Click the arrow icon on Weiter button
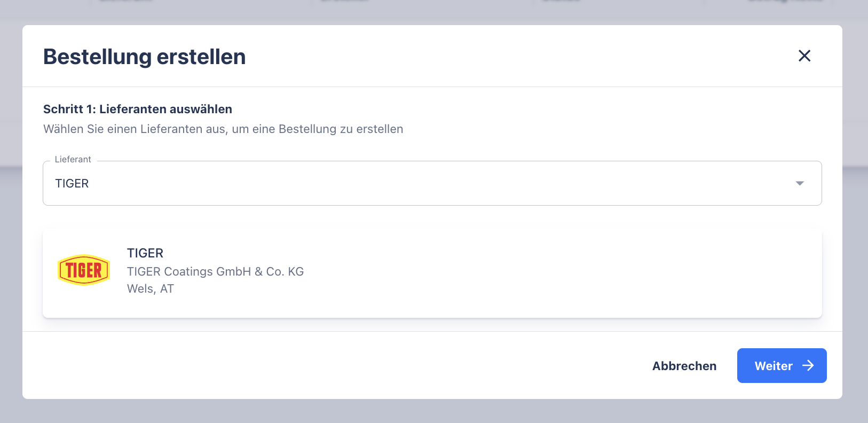Image resolution: width=868 pixels, height=423 pixels. (808, 365)
